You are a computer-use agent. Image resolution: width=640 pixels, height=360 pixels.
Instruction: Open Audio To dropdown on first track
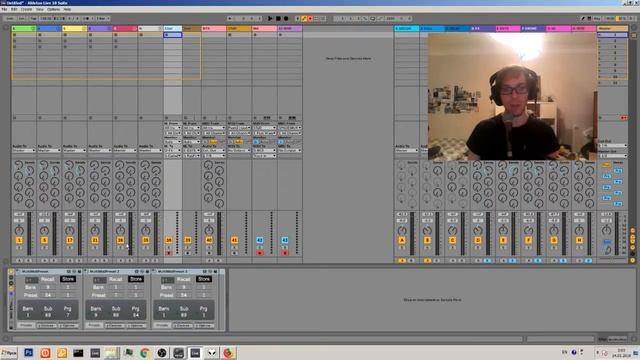(x=24, y=151)
